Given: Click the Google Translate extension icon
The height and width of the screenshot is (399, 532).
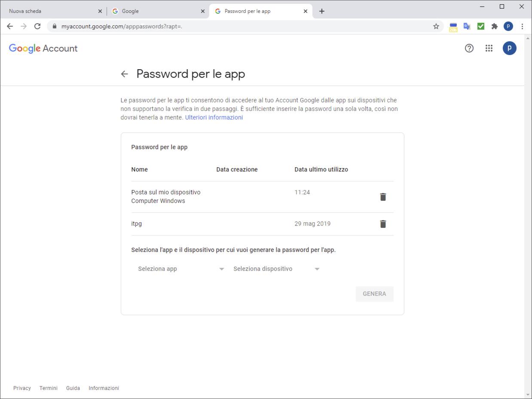Looking at the screenshot, I should [x=467, y=26].
